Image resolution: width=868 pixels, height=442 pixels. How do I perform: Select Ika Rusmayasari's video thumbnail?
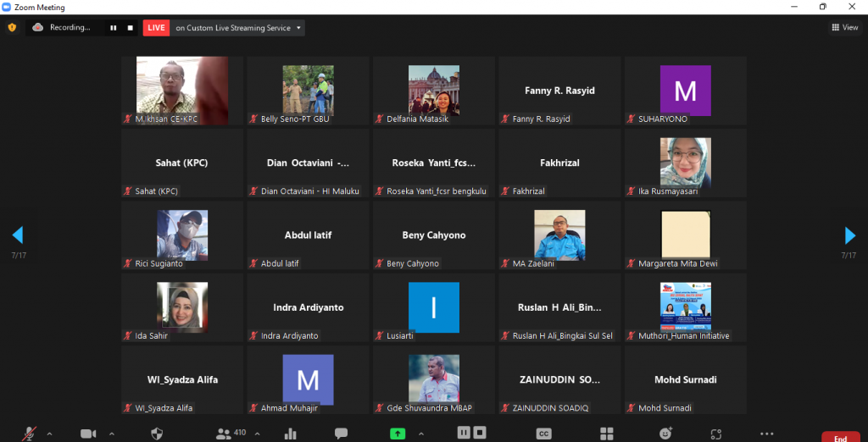tap(685, 163)
